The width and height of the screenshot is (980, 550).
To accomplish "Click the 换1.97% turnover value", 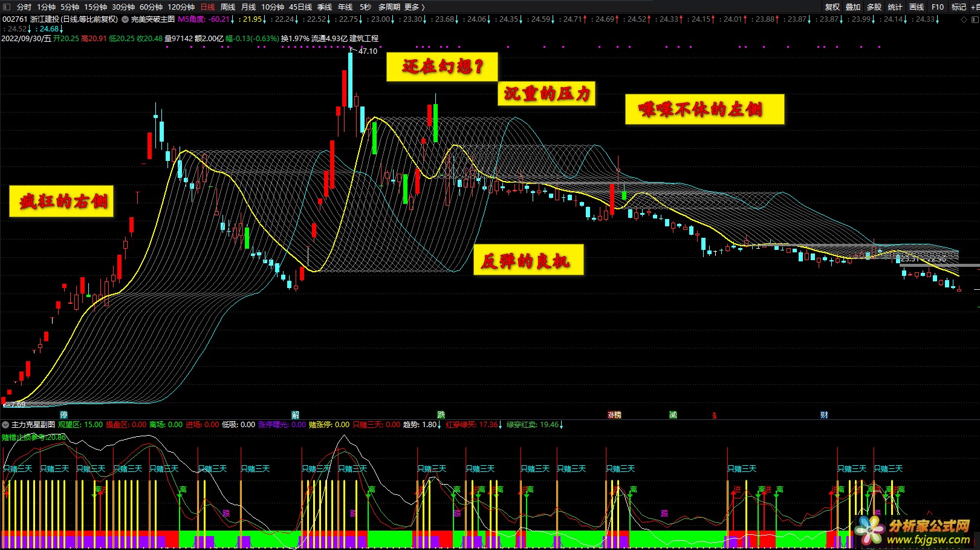I will (295, 38).
